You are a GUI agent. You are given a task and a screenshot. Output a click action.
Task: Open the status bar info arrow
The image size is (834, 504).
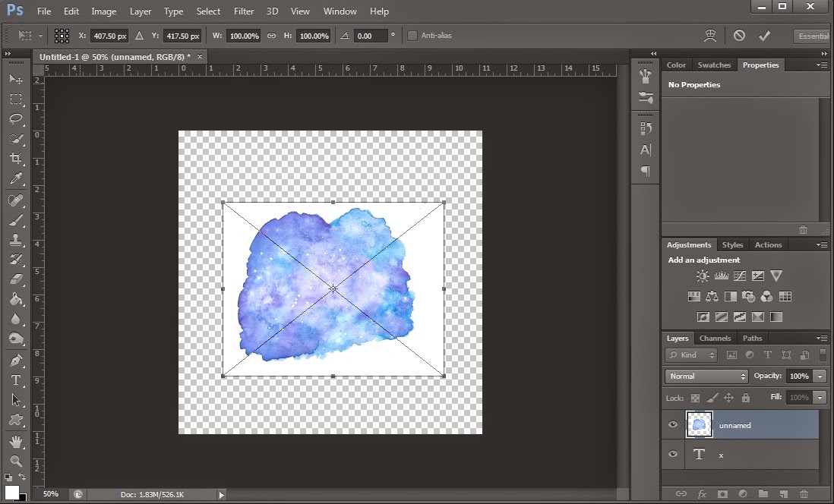point(221,494)
